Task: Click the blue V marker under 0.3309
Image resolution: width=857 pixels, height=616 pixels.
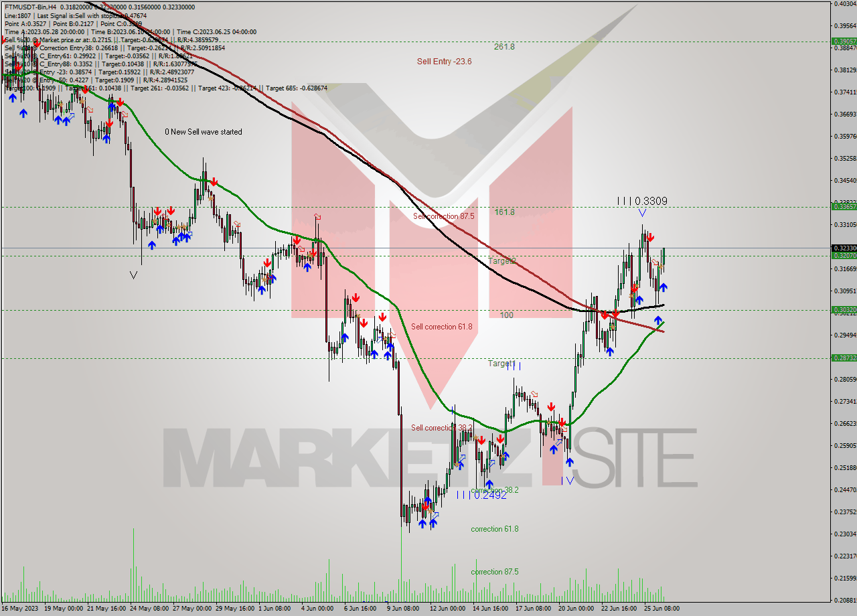Action: pyautogui.click(x=642, y=213)
